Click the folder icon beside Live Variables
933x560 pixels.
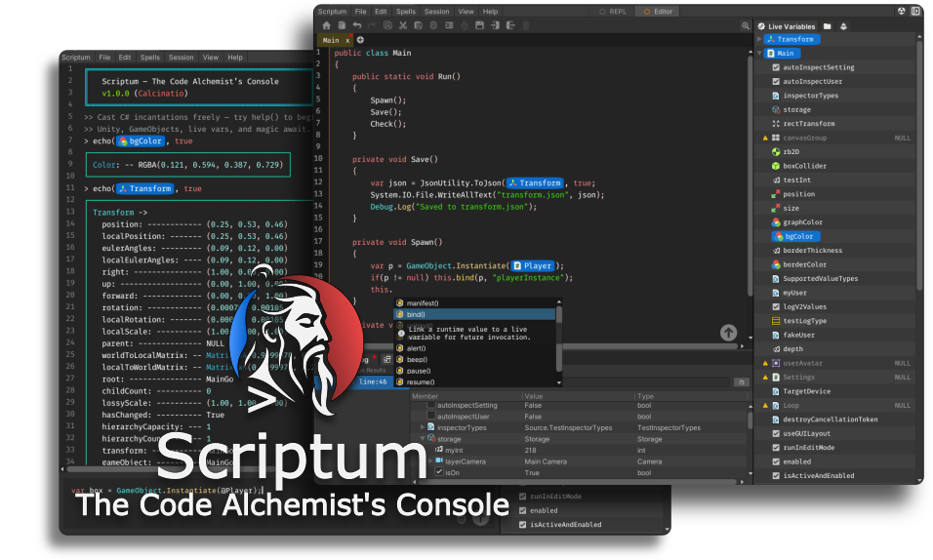coord(828,26)
